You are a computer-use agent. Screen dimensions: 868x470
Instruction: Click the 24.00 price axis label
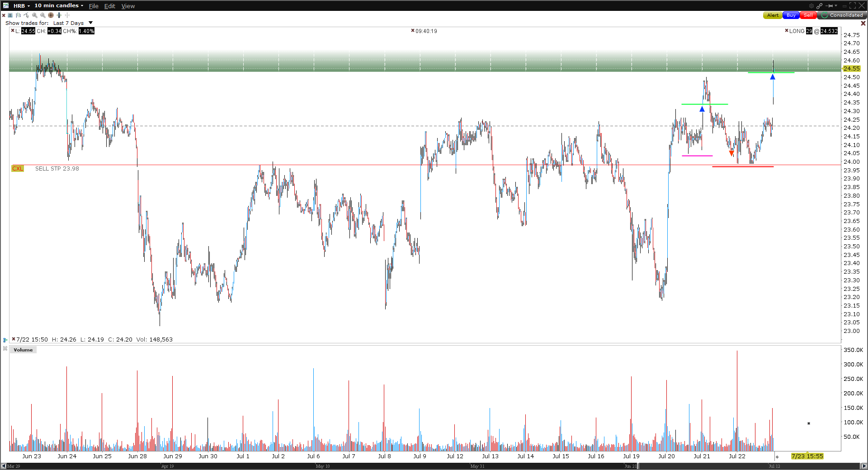[852, 161]
